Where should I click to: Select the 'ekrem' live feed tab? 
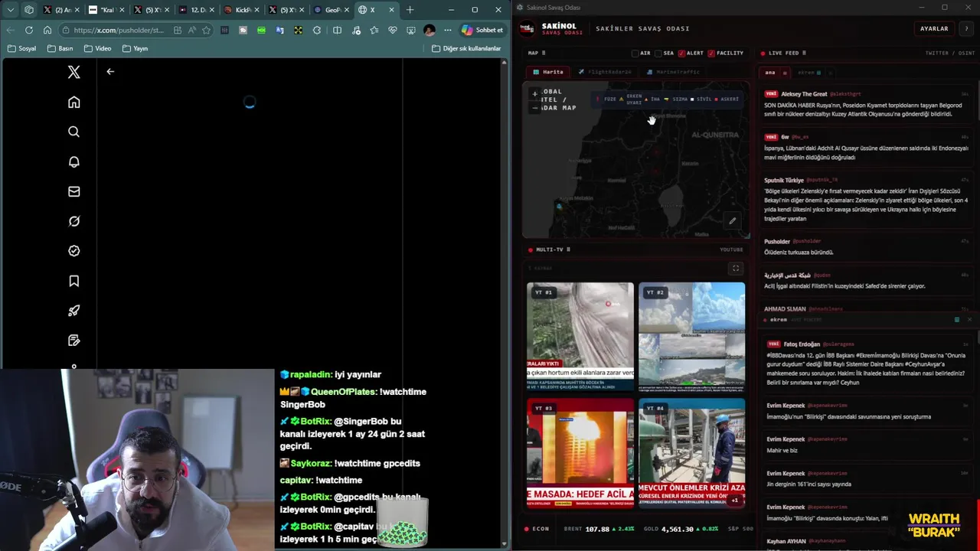(809, 73)
